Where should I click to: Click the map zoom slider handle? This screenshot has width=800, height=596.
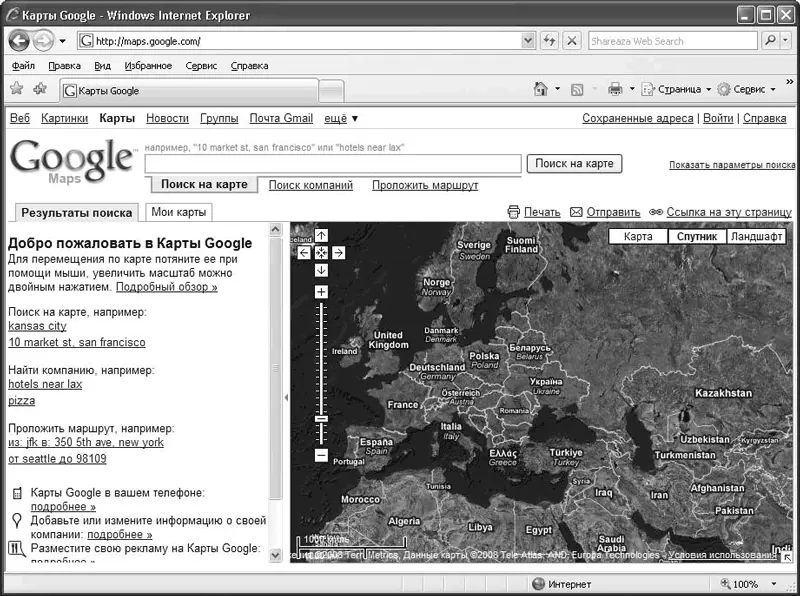click(321, 419)
